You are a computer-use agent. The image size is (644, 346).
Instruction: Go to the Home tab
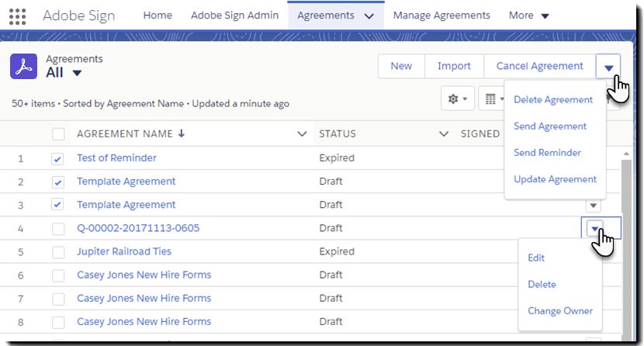(158, 16)
